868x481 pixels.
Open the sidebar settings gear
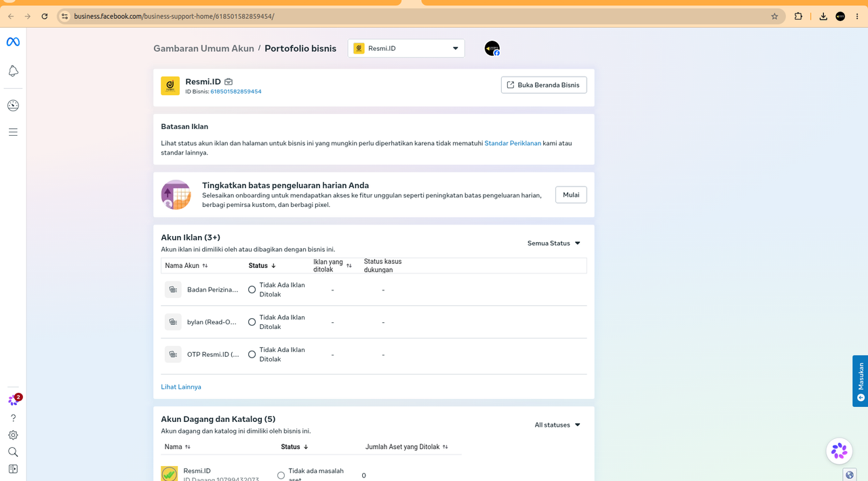pos(13,435)
